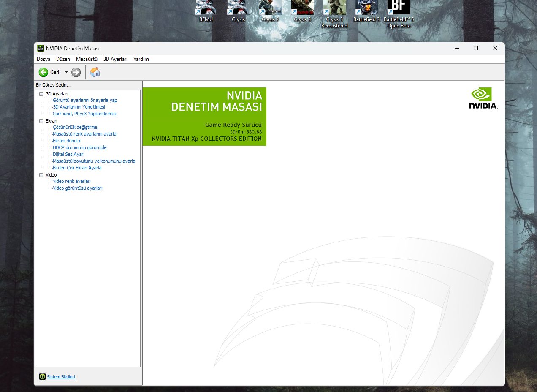Select 3D Ayarlarının Yönetilmesi
537x392 pixels.
(79, 107)
